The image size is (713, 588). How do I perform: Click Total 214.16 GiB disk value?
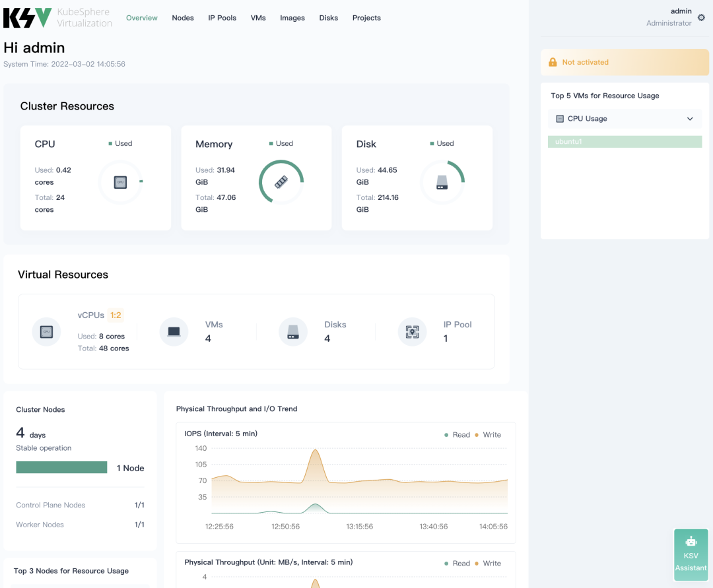click(378, 203)
